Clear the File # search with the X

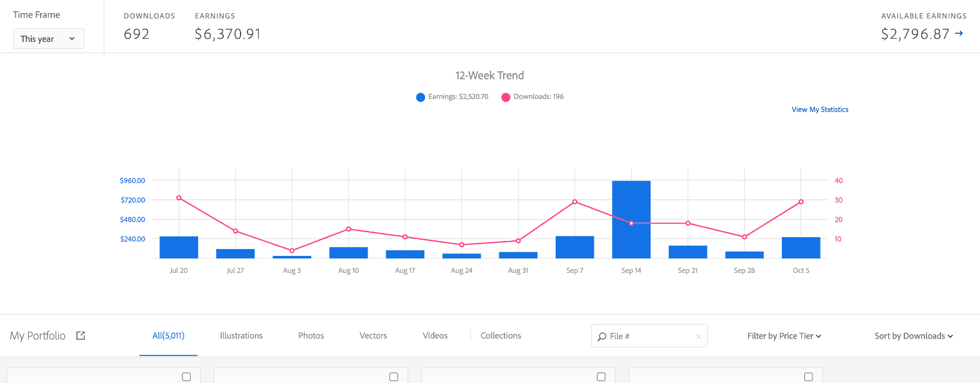coord(699,337)
